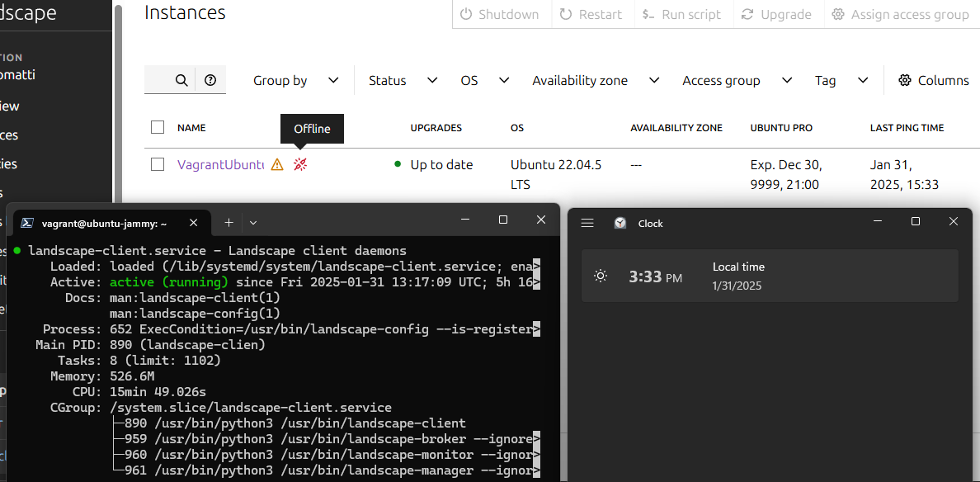Open terminal profile dropdown chevron
This screenshot has width=980, height=482.
[x=253, y=223]
